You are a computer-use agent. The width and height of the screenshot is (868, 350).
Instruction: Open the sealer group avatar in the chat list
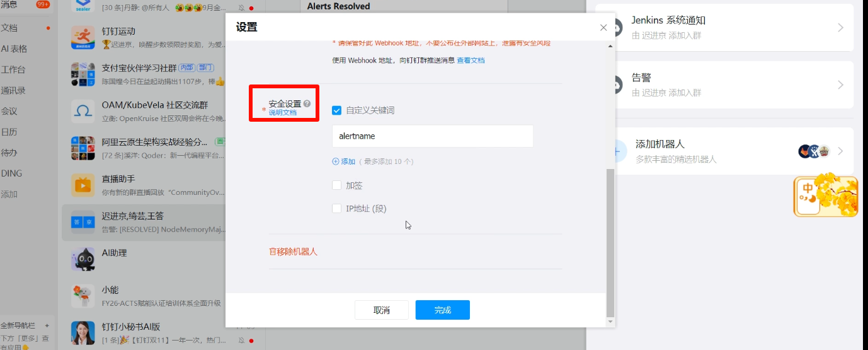point(83,6)
